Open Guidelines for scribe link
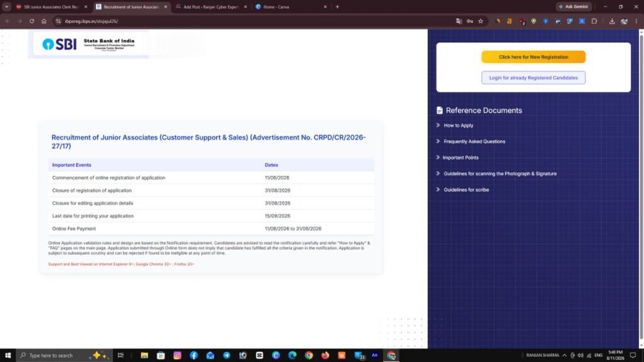644x362 pixels. tap(466, 190)
